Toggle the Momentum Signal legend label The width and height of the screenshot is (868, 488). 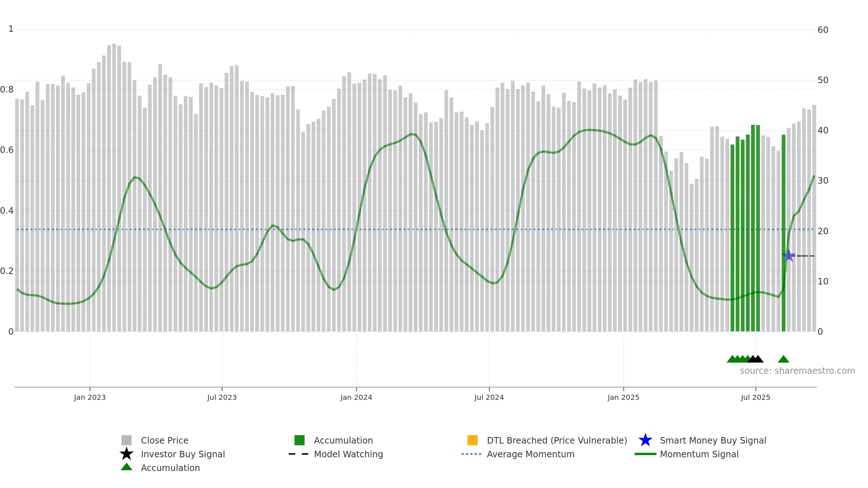[699, 454]
